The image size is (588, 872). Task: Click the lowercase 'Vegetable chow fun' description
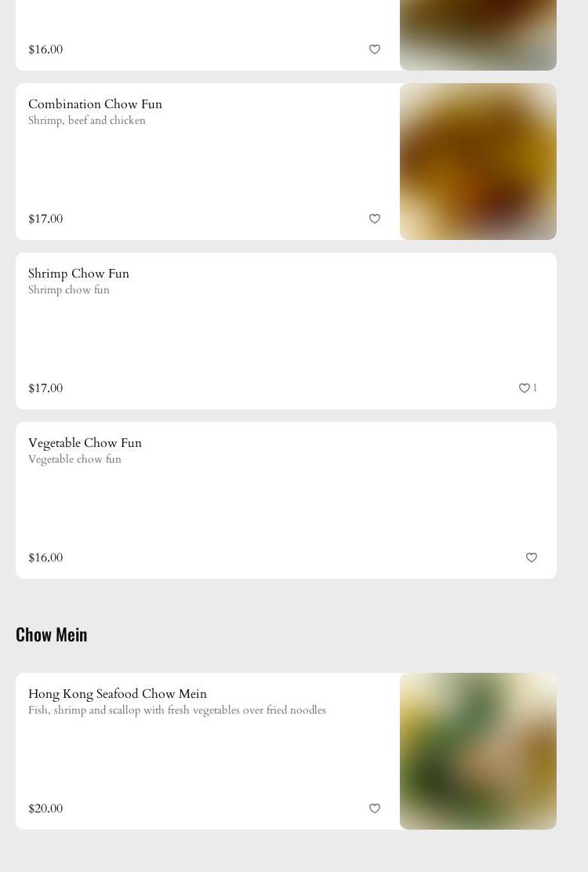(74, 460)
